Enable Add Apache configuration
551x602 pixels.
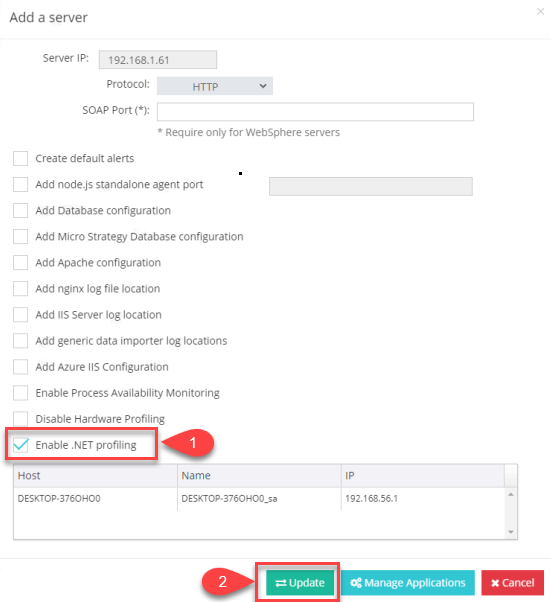coord(20,263)
